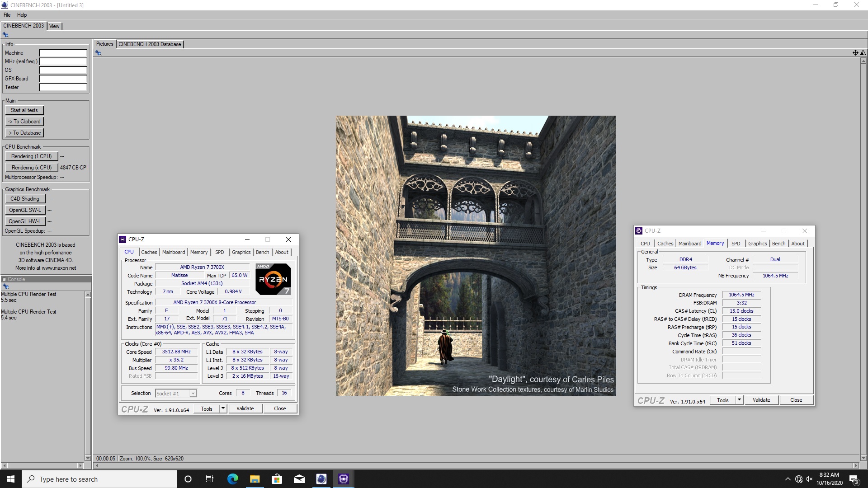Click To Database button

coord(24,133)
